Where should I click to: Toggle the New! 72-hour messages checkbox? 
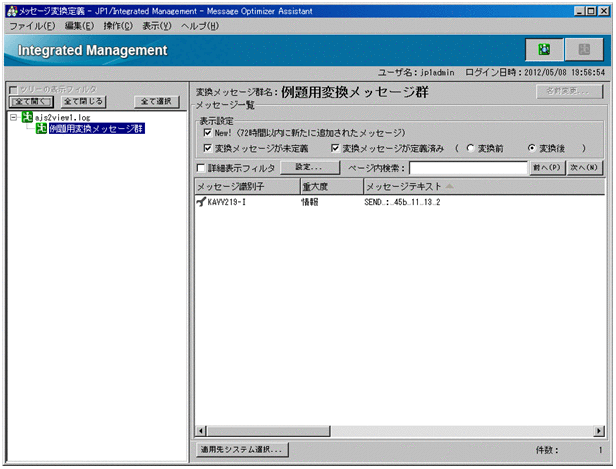click(x=207, y=132)
